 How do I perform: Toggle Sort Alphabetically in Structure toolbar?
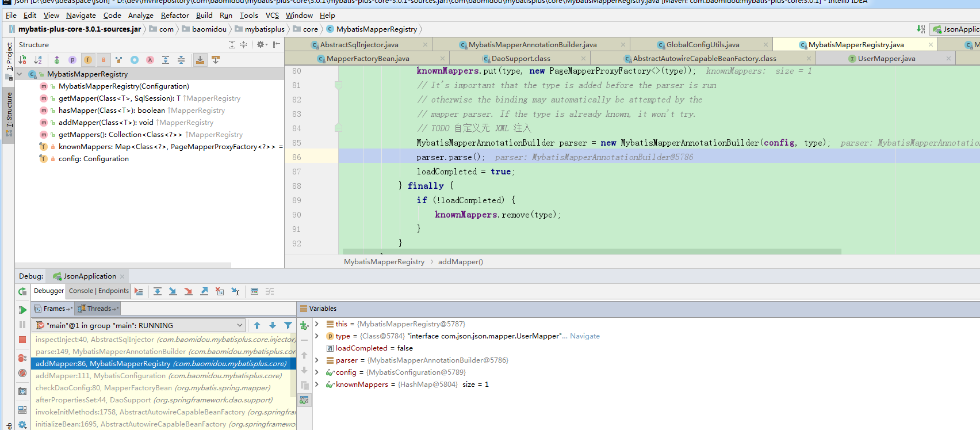[38, 60]
